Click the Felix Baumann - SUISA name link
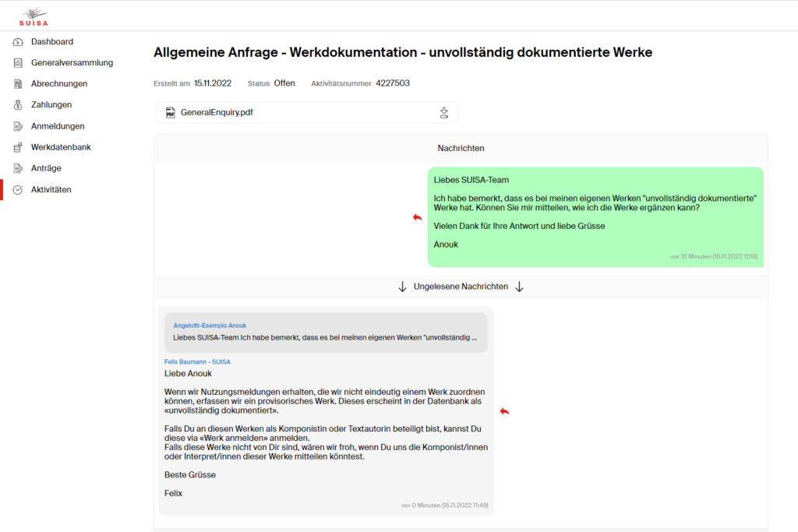This screenshot has width=798, height=532. pyautogui.click(x=197, y=361)
